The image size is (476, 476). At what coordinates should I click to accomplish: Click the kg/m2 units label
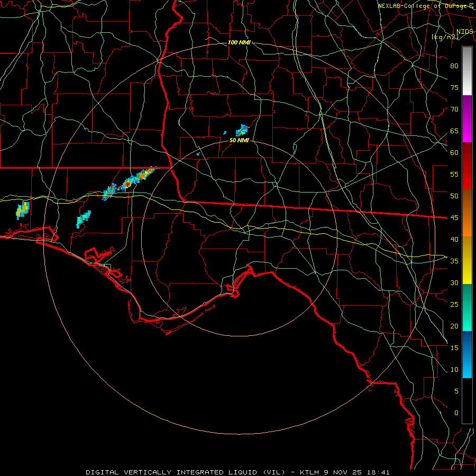[445, 37]
